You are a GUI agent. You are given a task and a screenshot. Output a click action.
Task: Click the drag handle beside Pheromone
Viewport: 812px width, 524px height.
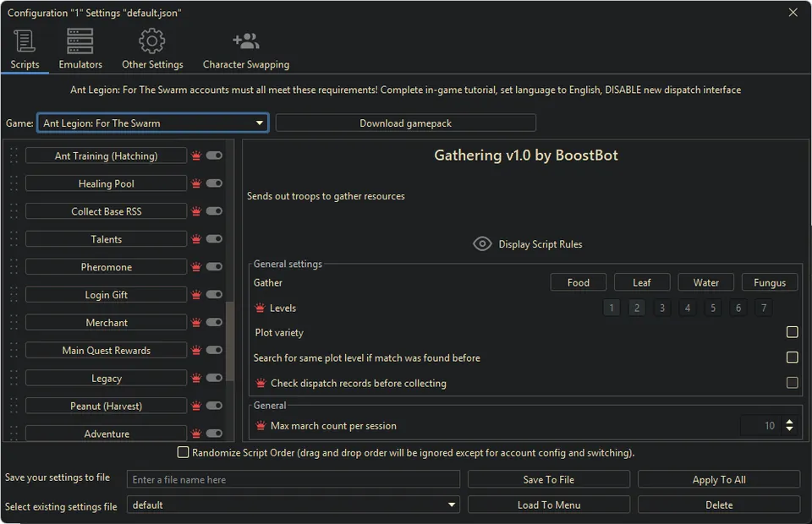pyautogui.click(x=14, y=267)
